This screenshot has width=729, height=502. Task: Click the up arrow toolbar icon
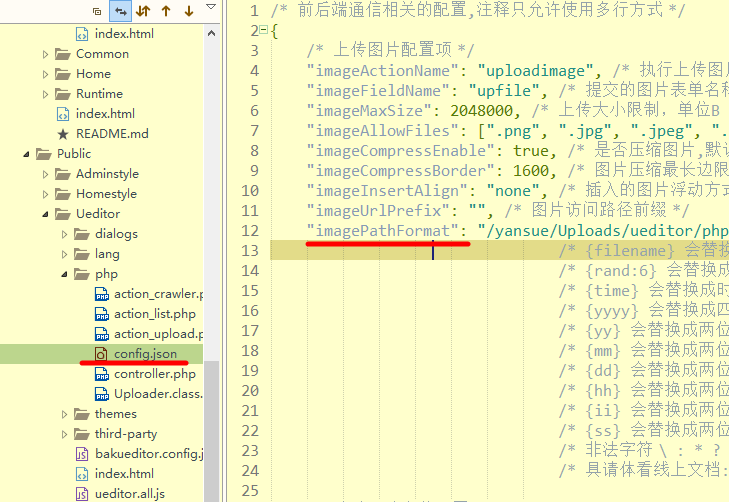pyautogui.click(x=166, y=11)
